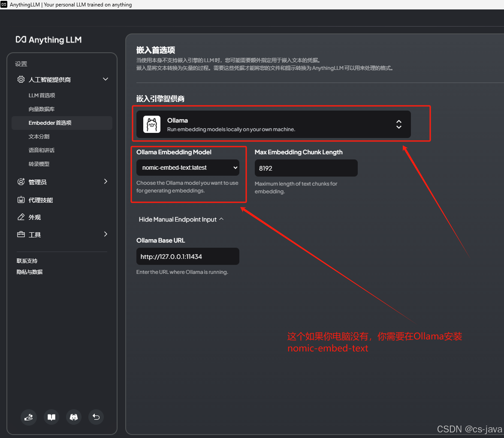The image size is (504, 438).
Task: Open the embedding provider selector arrows
Action: tap(398, 124)
